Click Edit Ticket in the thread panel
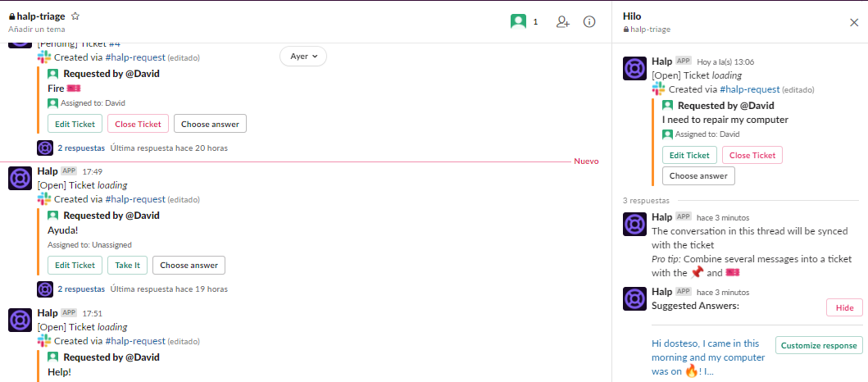Viewport: 868px width, 382px height. [x=689, y=155]
